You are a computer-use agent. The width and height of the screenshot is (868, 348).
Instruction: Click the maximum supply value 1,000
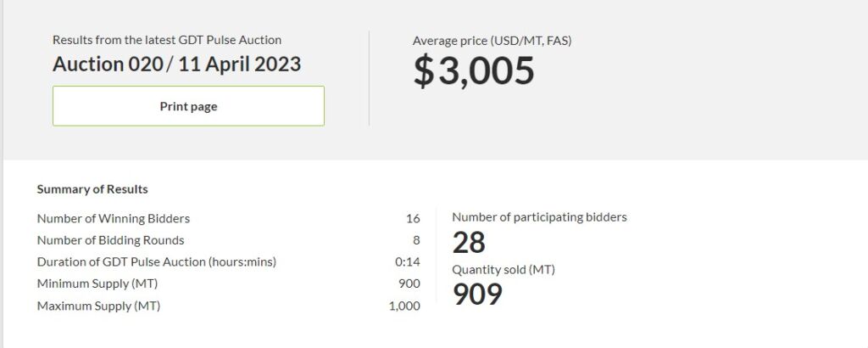404,306
